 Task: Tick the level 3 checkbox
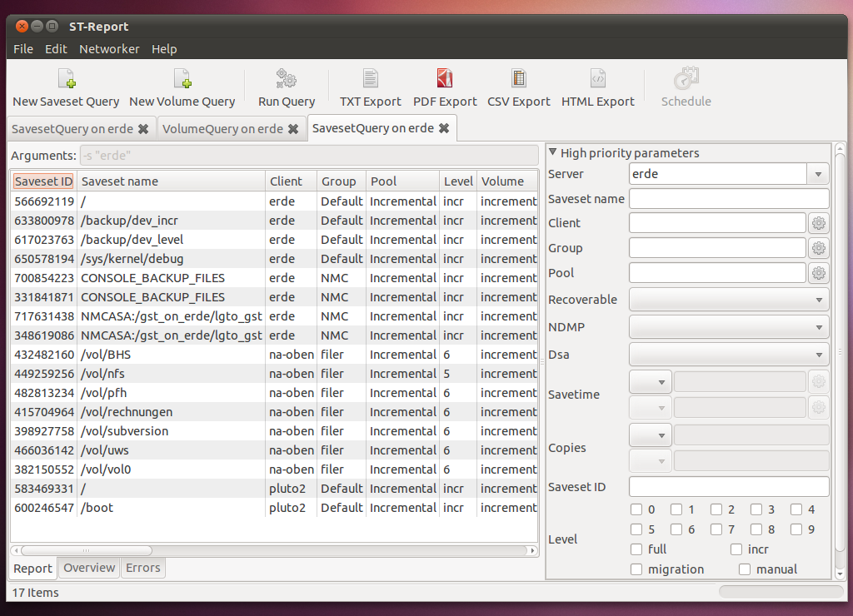point(756,509)
